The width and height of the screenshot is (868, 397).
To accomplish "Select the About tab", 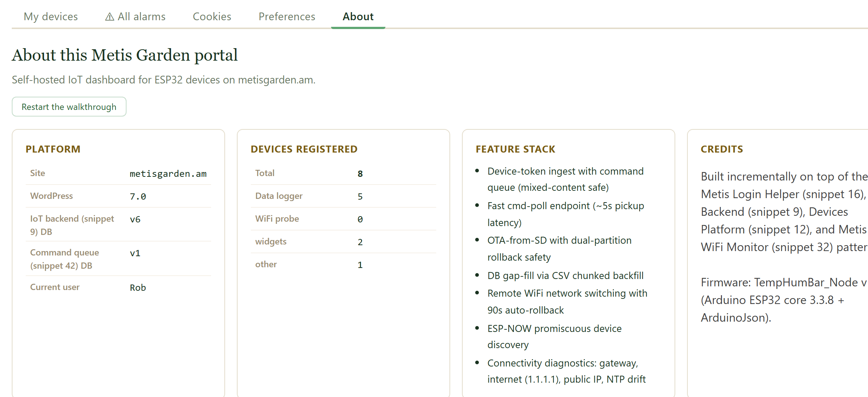I will (x=358, y=17).
